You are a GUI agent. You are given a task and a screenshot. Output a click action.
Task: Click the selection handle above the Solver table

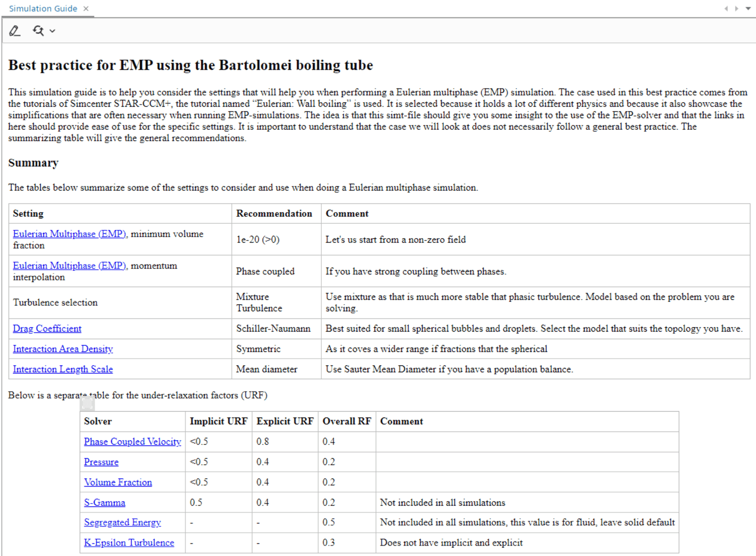coord(87,403)
